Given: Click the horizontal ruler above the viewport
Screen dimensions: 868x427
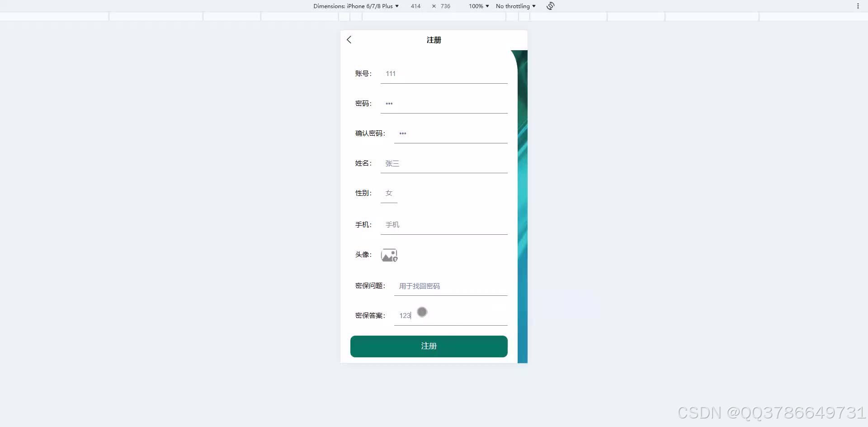Looking at the screenshot, I should (434, 17).
